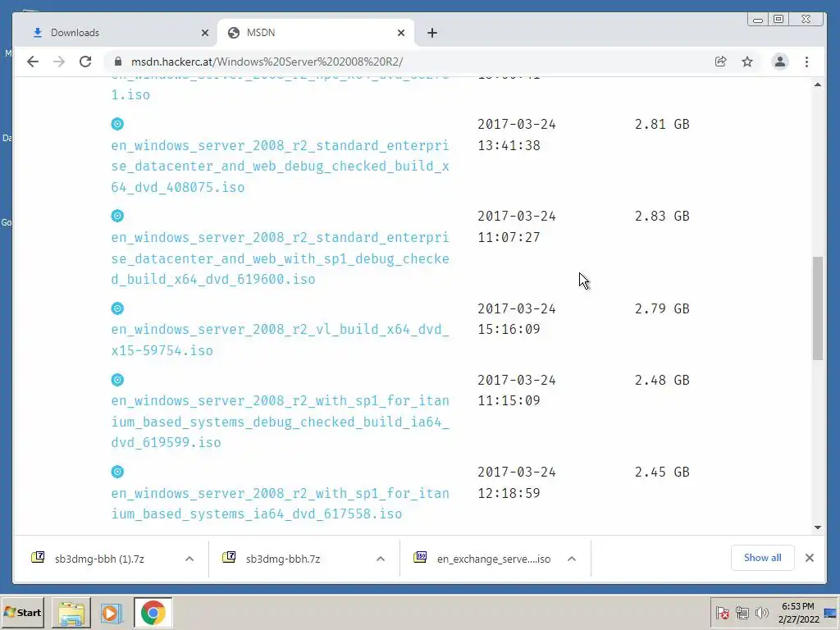The image size is (840, 630).
Task: Open downloaded sb3dmg-bbh (1).7z file
Action: (99, 559)
